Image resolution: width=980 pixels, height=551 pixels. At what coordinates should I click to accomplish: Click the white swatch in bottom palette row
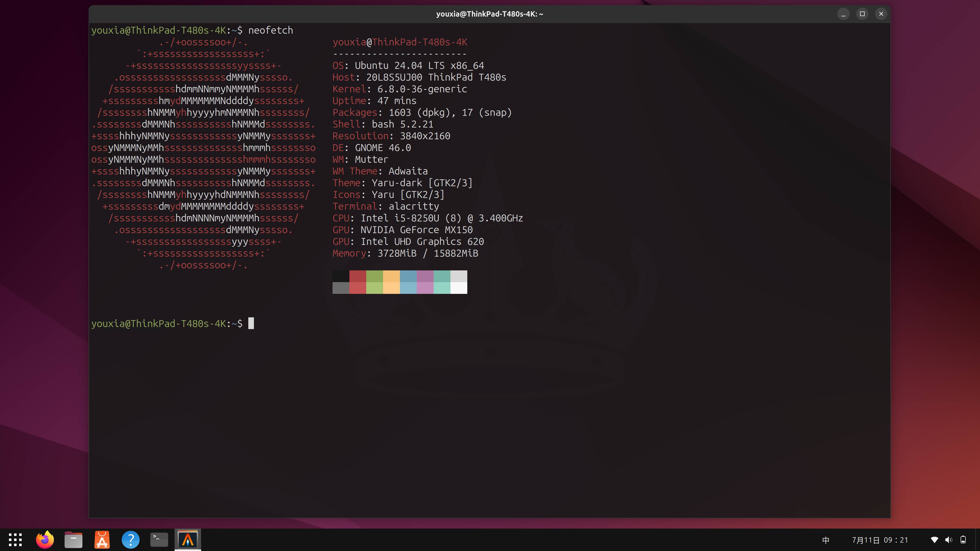click(x=459, y=288)
